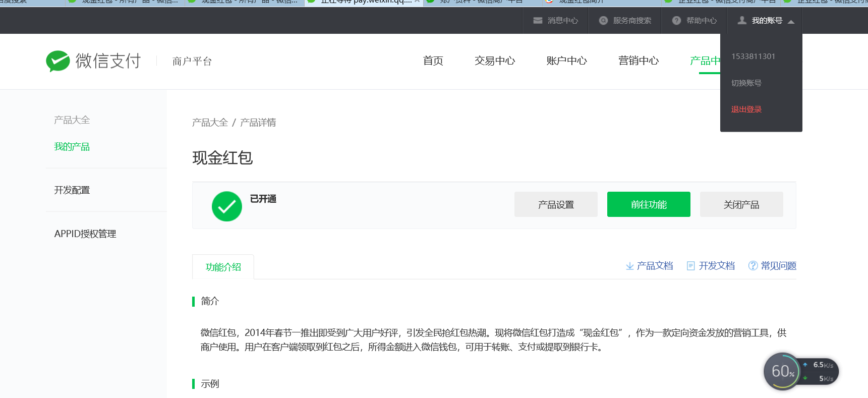This screenshot has width=868, height=398.
Task: Open 产品大全 in the left sidebar
Action: point(72,120)
